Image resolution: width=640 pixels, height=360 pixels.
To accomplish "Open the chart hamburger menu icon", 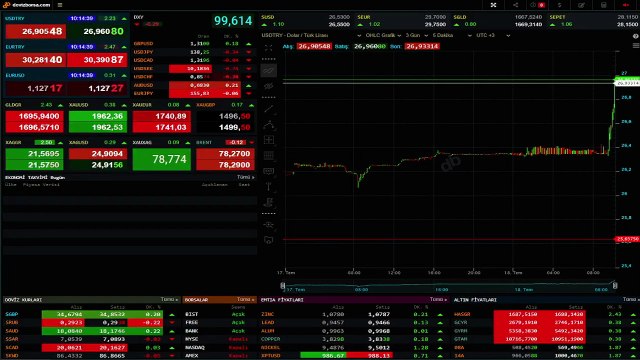I will point(636,46).
